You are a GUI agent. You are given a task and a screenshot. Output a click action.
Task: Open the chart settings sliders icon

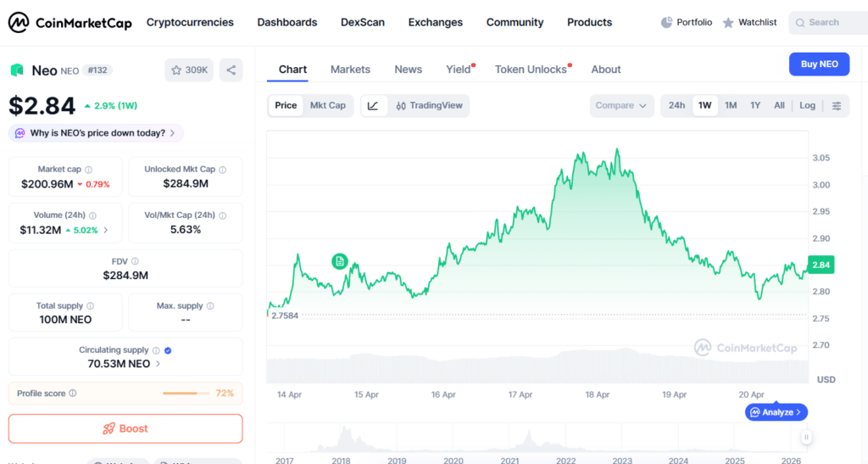(x=837, y=106)
